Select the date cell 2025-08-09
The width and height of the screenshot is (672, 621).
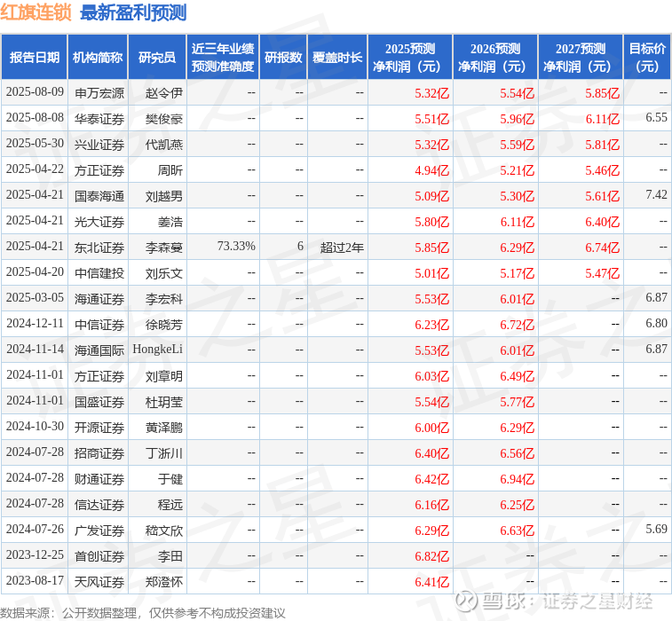35,91
